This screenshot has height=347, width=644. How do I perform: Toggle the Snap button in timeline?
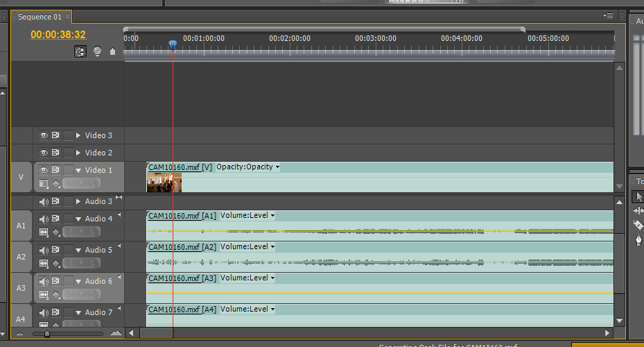pyautogui.click(x=81, y=51)
